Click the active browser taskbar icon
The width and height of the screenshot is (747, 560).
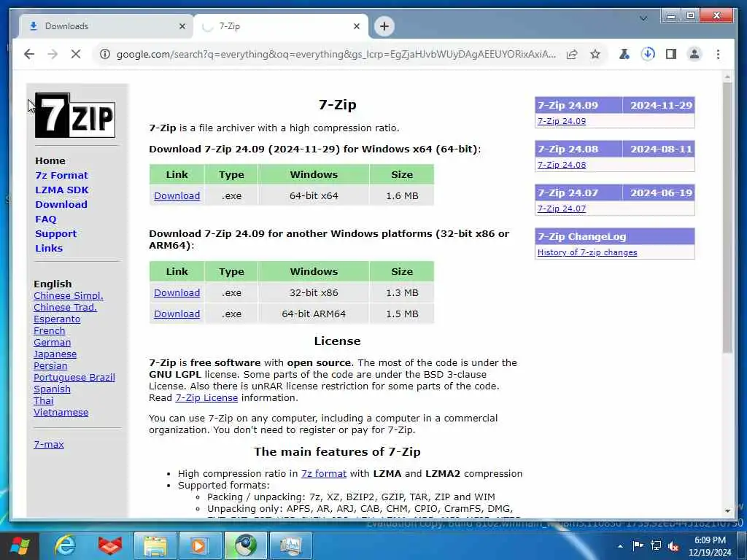pyautogui.click(x=245, y=545)
